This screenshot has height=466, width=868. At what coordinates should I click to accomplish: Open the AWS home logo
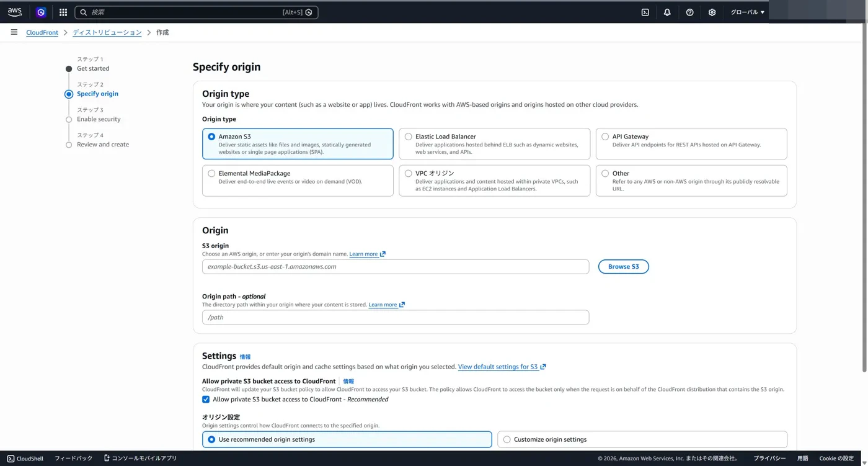coord(14,12)
